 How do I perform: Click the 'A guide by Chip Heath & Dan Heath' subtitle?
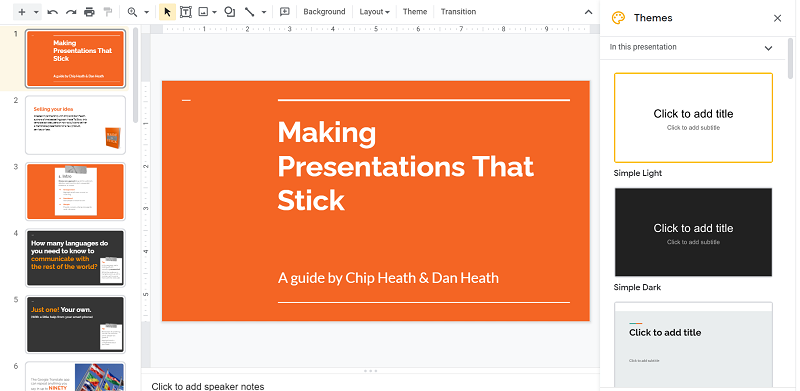[388, 278]
